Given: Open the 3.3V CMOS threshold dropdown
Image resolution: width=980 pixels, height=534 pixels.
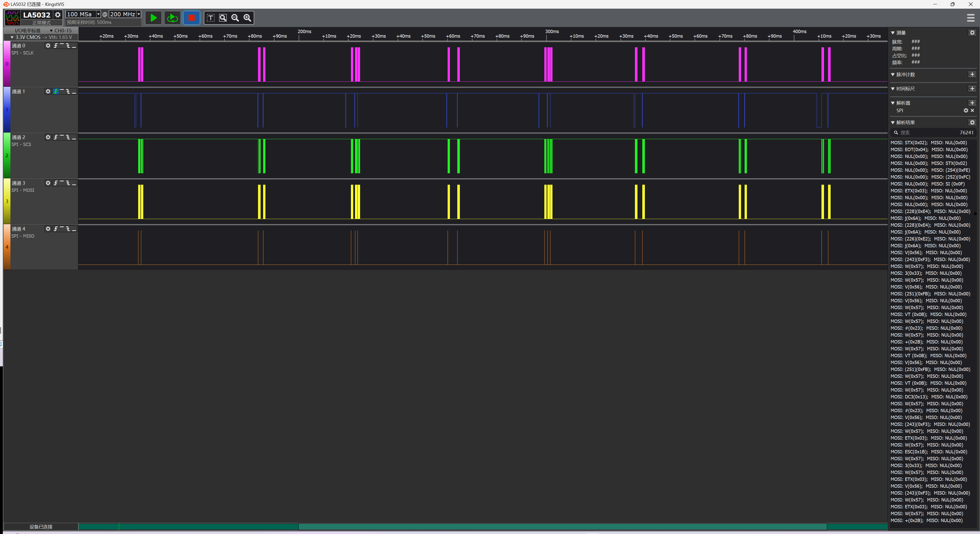Looking at the screenshot, I should [41, 37].
